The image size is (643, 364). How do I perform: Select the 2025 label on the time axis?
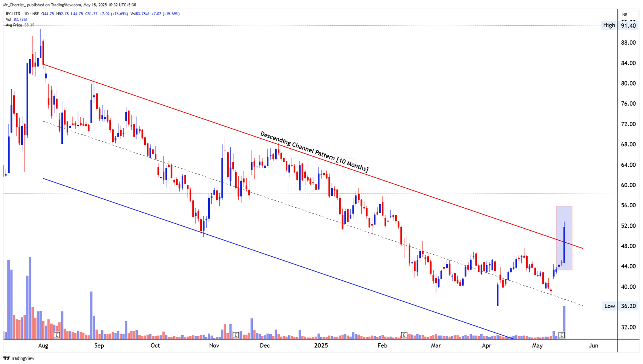coord(321,345)
